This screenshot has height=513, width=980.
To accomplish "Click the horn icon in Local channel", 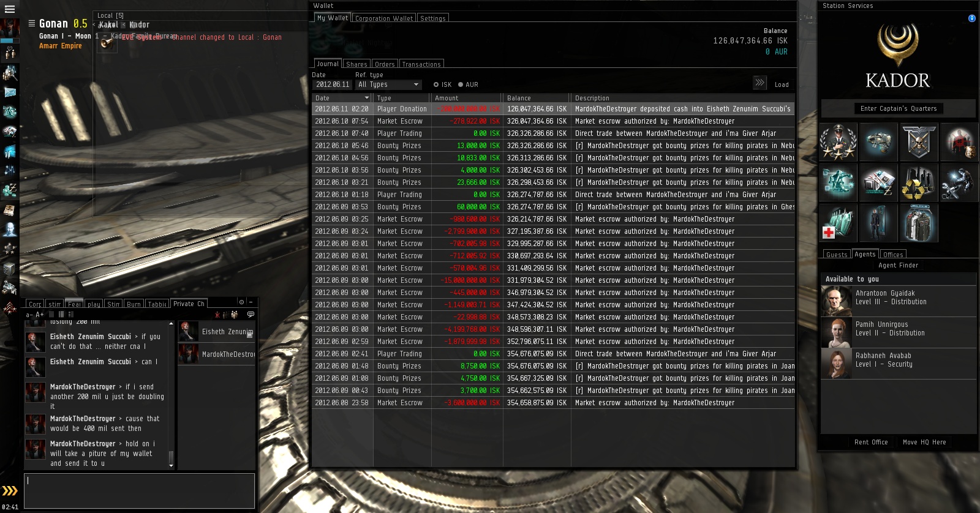I will (x=106, y=43).
